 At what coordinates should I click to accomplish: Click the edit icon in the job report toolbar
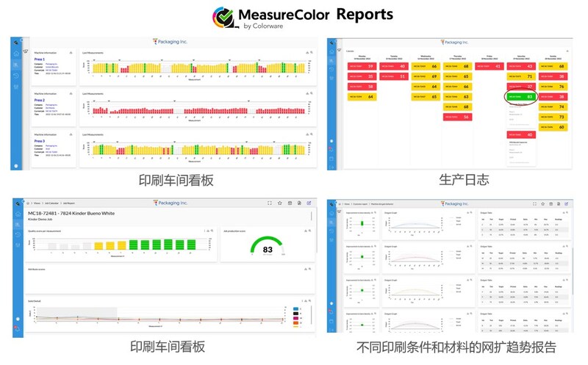pos(309,203)
